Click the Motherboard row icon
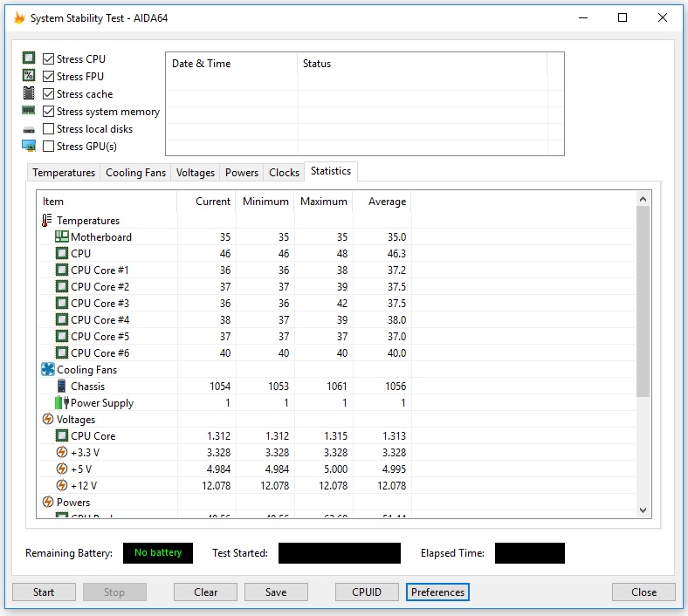 [62, 236]
